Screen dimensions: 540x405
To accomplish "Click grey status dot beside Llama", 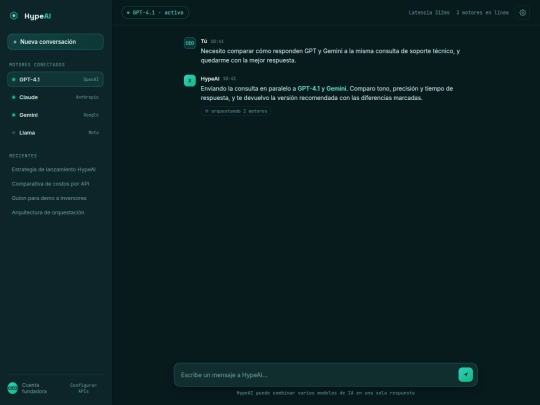I will [14, 133].
